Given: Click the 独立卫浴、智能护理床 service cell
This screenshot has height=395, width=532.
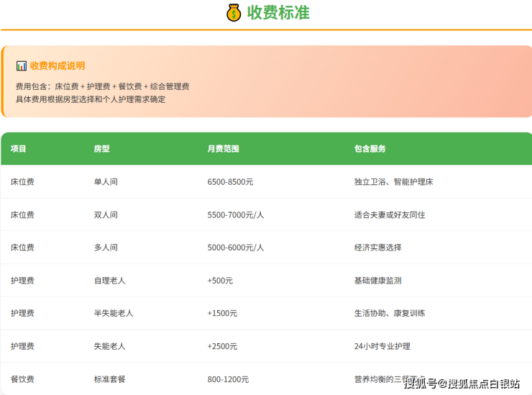Looking at the screenshot, I should [394, 182].
